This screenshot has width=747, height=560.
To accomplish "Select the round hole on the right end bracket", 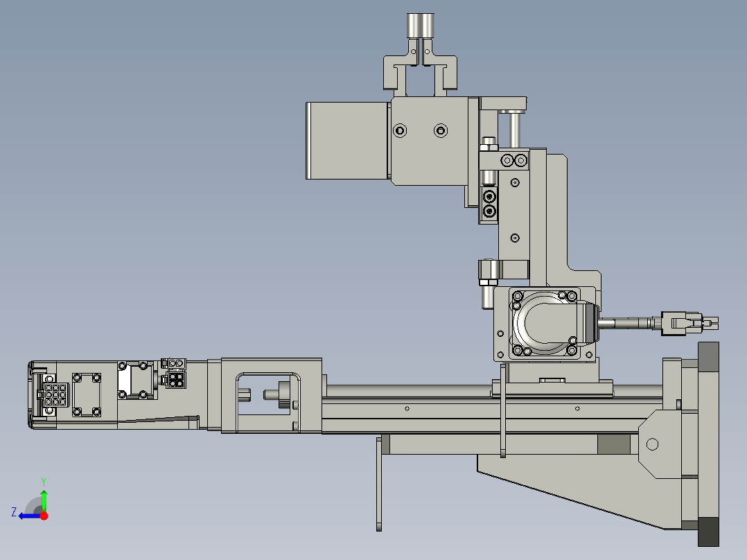I will click(x=652, y=444).
